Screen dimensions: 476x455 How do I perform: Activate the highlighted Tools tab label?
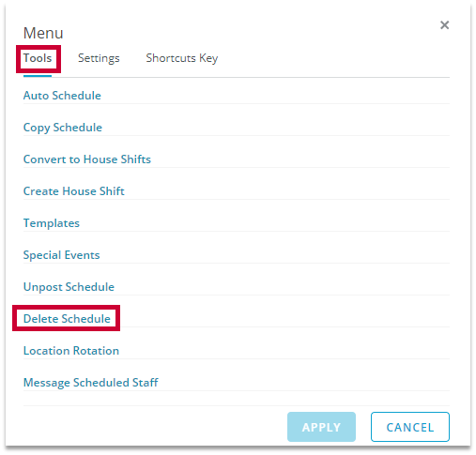[x=38, y=58]
